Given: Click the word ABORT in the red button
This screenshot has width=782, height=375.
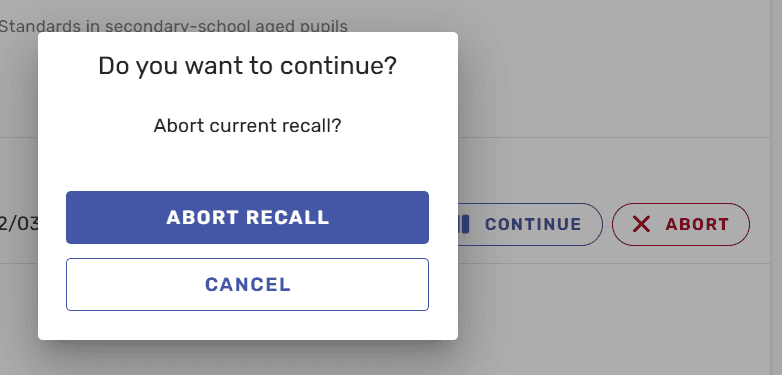Looking at the screenshot, I should 697,224.
